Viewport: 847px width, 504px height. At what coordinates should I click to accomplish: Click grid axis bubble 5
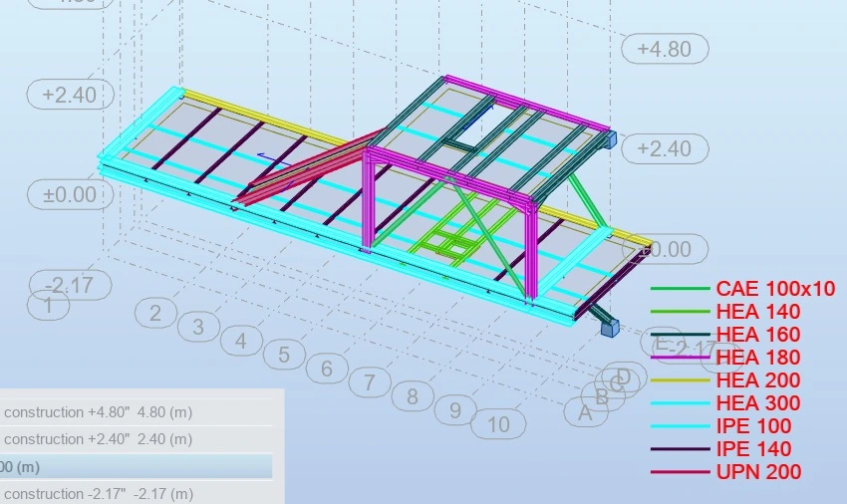click(x=284, y=354)
